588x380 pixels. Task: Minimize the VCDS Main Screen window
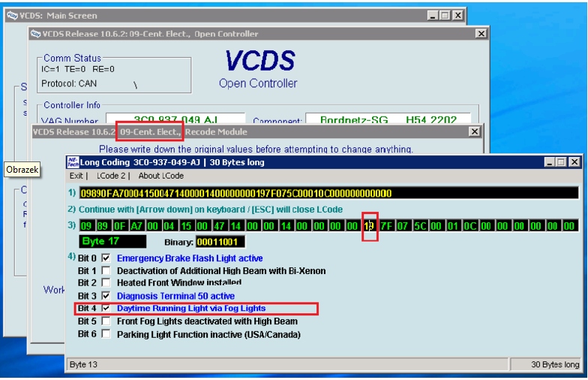click(433, 15)
